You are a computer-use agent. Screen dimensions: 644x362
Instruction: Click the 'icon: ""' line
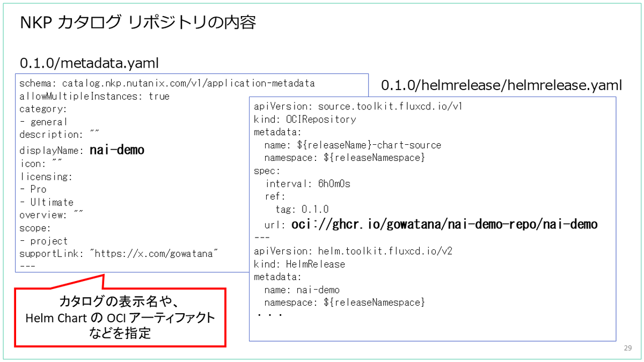pyautogui.click(x=41, y=164)
